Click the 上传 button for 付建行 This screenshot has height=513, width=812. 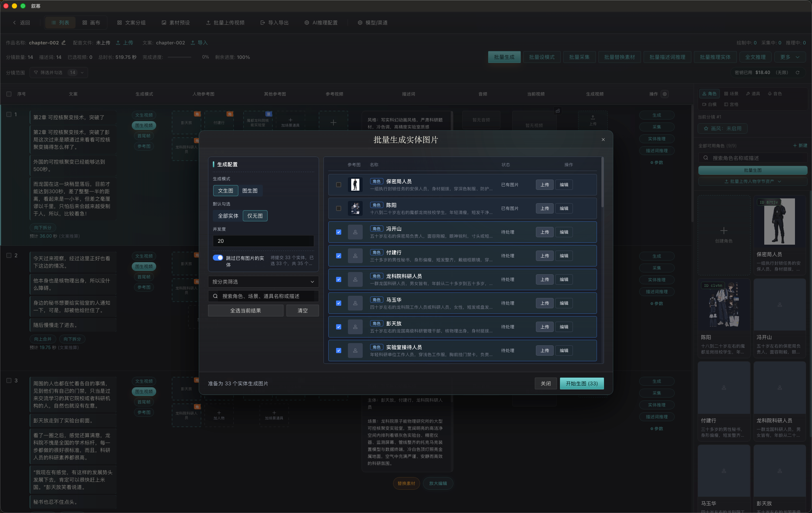(545, 256)
